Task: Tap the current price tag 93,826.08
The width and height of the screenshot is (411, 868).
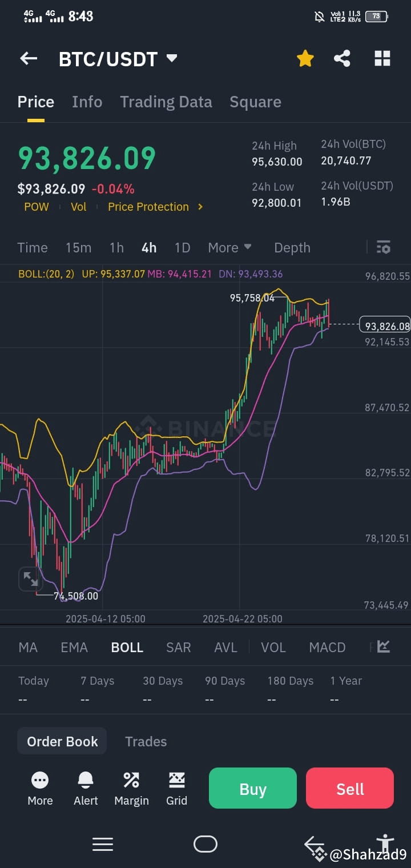Action: coord(385,325)
